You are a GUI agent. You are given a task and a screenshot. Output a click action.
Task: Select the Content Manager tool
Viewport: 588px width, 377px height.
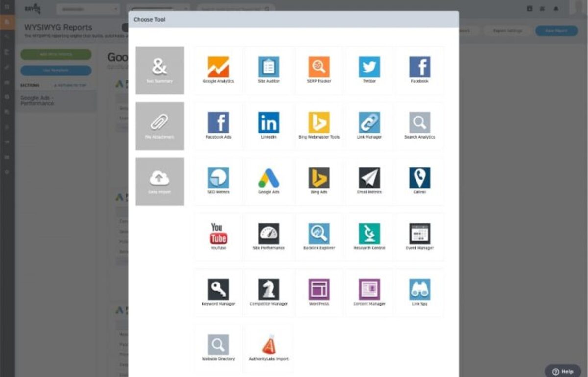[x=369, y=293]
